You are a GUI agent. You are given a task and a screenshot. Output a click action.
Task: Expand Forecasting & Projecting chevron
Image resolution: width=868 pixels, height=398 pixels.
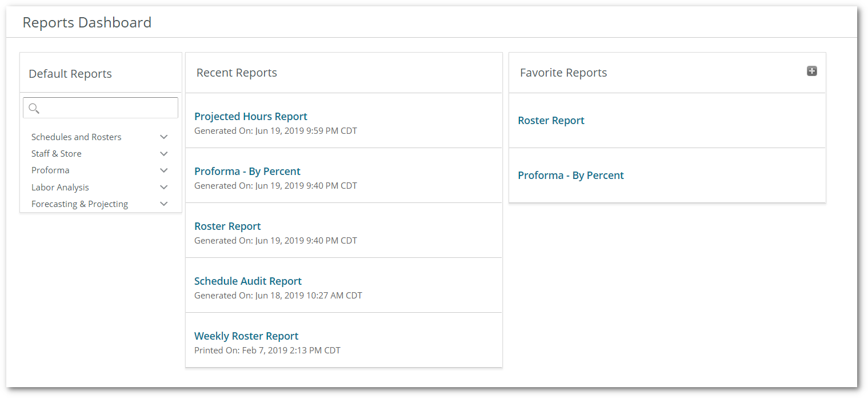point(164,204)
